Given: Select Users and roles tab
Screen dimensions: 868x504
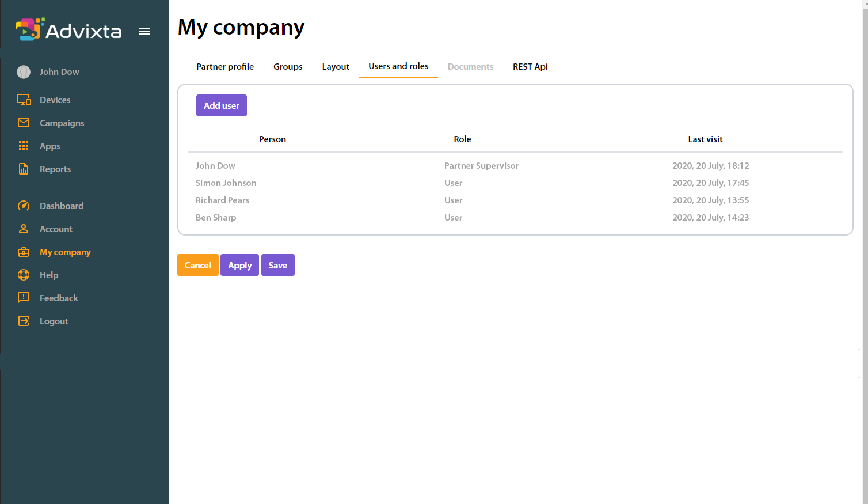Looking at the screenshot, I should 398,66.
